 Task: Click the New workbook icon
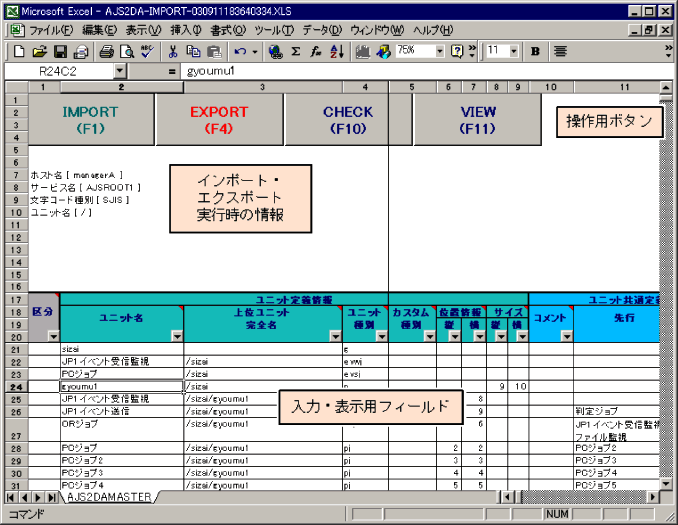pos(19,51)
